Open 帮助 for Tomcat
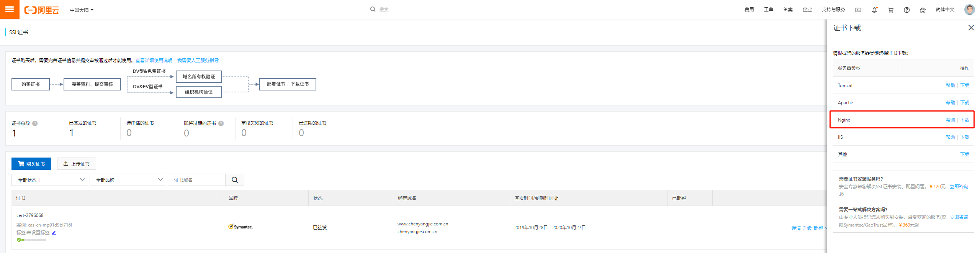Screen dimensions: 980x253 click(951, 85)
